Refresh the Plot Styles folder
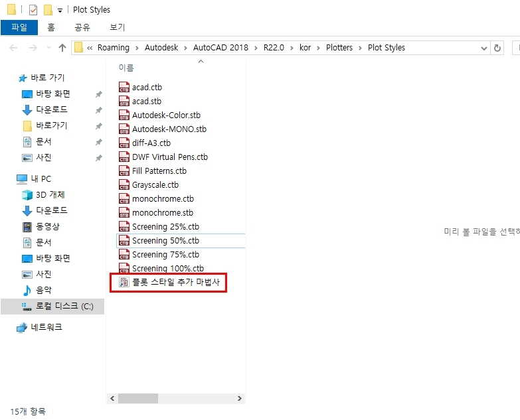 coord(497,48)
